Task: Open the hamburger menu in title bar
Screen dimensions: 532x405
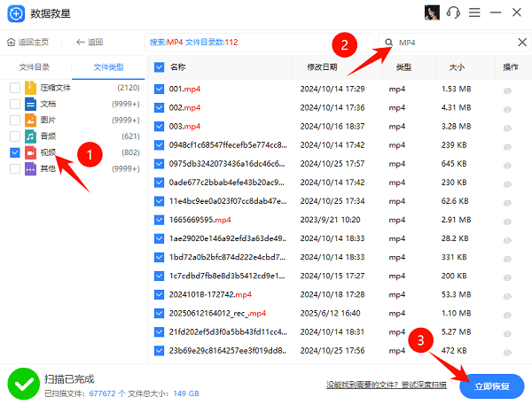Action: pyautogui.click(x=475, y=13)
